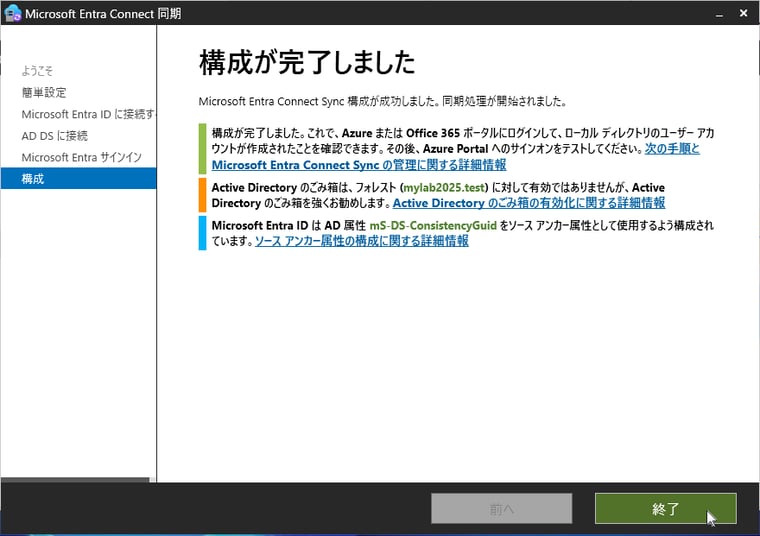This screenshot has height=536, width=760.
Task: Select the highlighted 構成 step
Action: 79,178
